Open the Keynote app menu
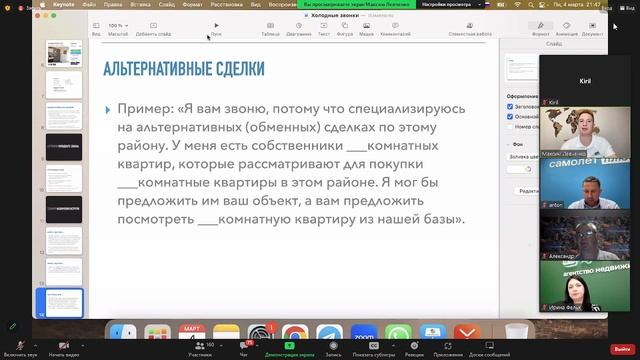Image resolution: width=640 pixels, height=360 pixels. tap(64, 4)
